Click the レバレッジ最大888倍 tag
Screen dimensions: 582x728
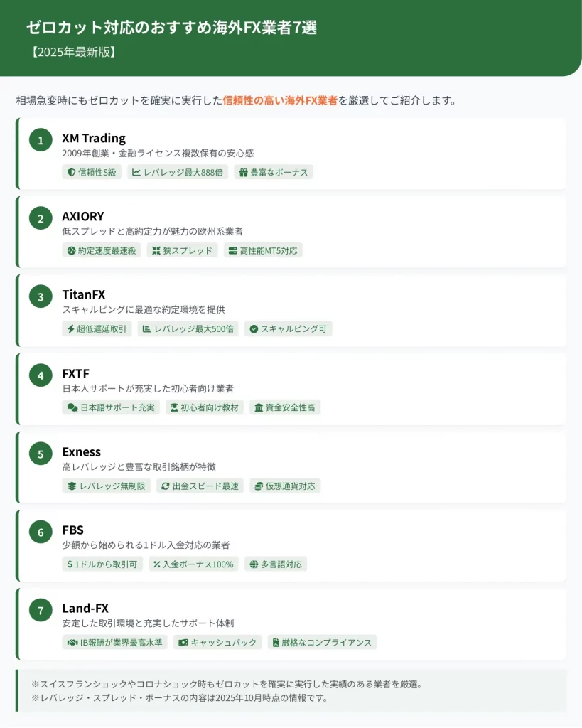(178, 172)
